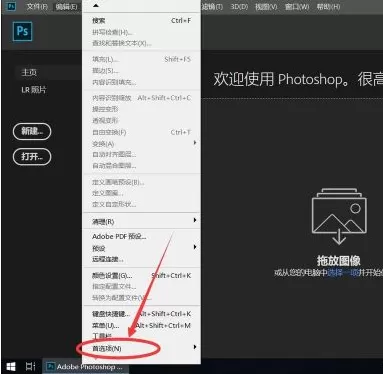This screenshot has width=383, height=374.
Task: Open the 首选项(N) submenu
Action: pos(141,348)
